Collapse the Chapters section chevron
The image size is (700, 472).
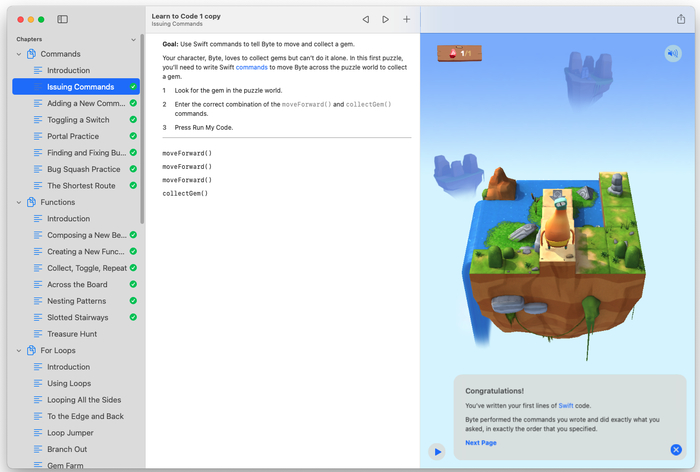coord(133,40)
